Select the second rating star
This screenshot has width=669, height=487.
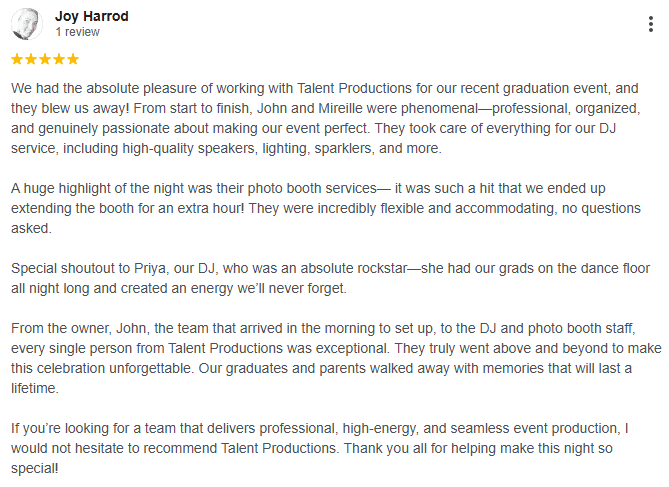[31, 59]
